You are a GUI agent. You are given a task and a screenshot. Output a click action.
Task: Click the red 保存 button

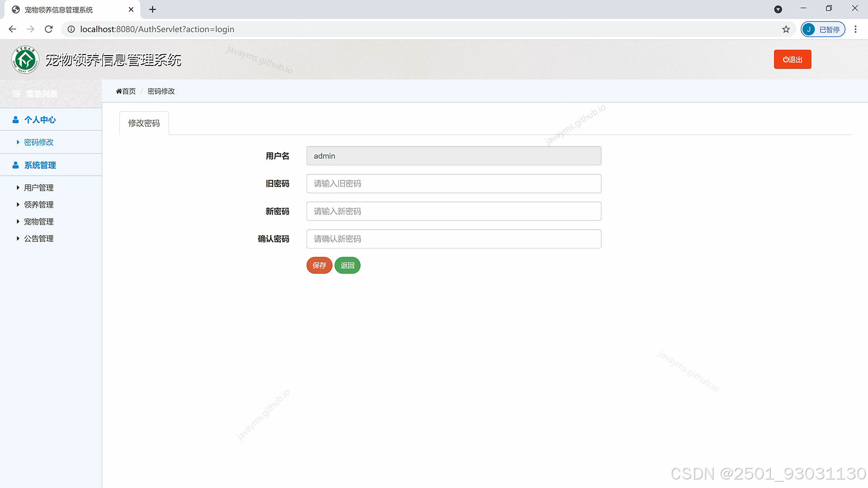click(319, 265)
